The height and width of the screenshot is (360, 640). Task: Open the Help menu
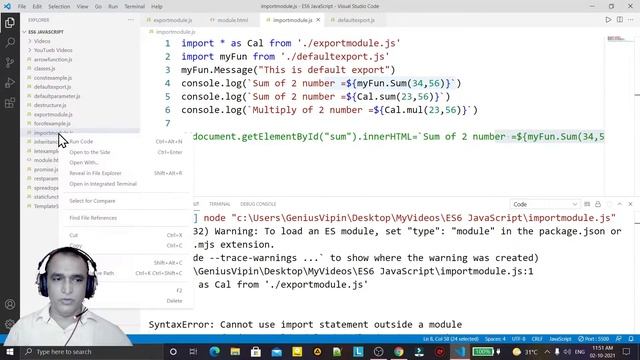click(157, 6)
